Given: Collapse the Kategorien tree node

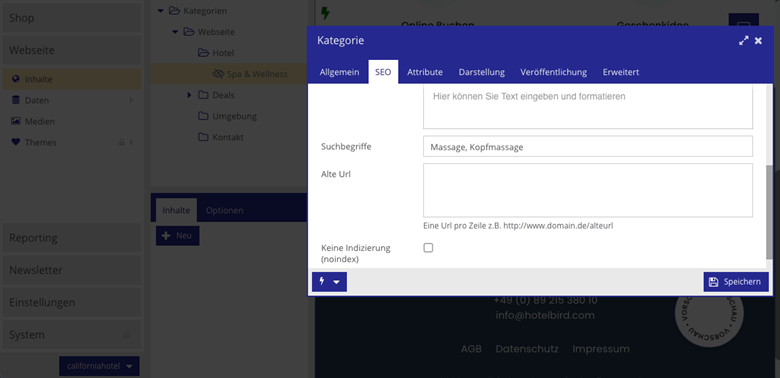Looking at the screenshot, I should point(160,10).
